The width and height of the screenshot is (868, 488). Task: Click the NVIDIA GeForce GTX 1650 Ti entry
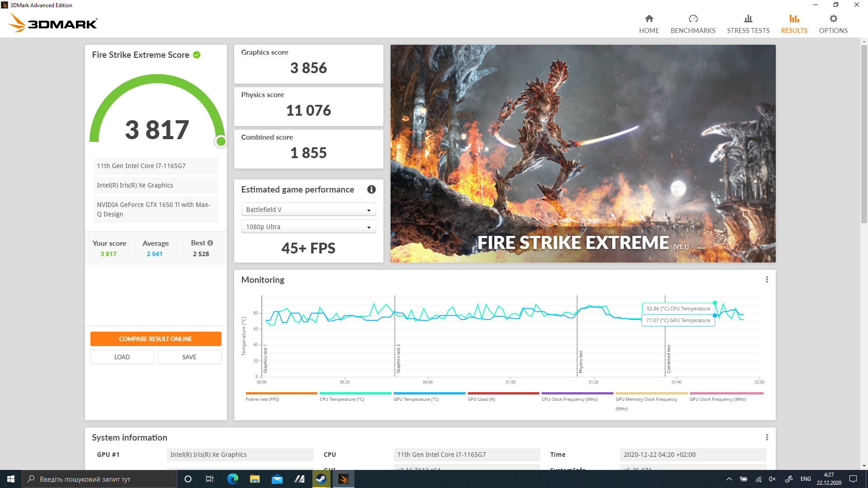coord(156,209)
